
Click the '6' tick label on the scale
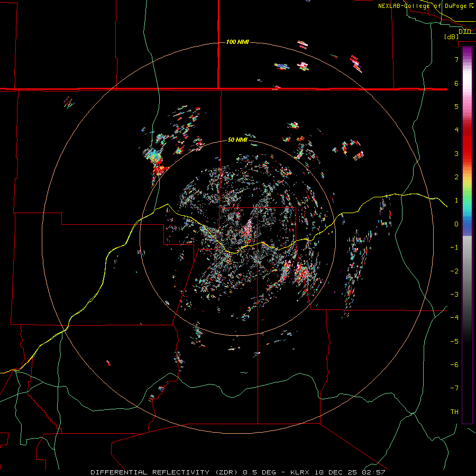[x=456, y=83]
